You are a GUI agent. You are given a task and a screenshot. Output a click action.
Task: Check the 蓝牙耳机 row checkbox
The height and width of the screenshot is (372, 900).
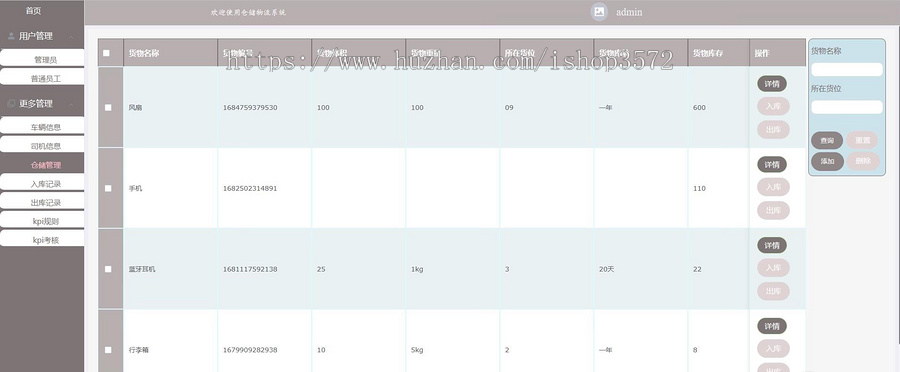point(108,269)
